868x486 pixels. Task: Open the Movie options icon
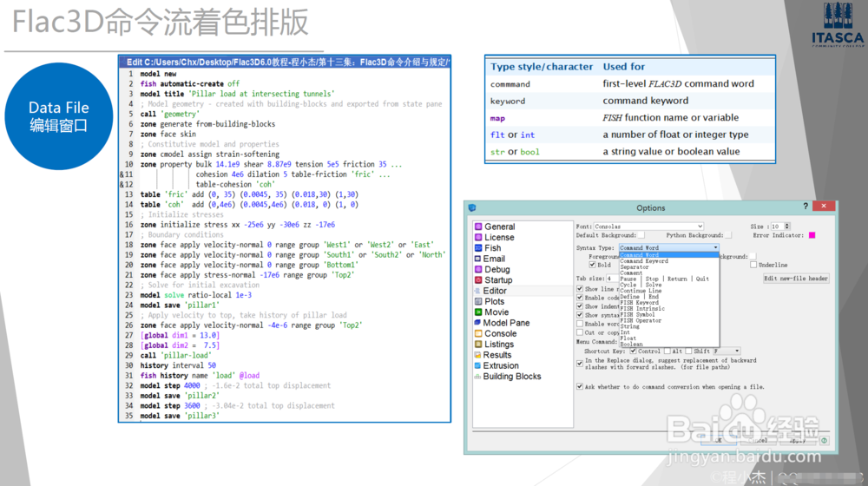tap(478, 312)
